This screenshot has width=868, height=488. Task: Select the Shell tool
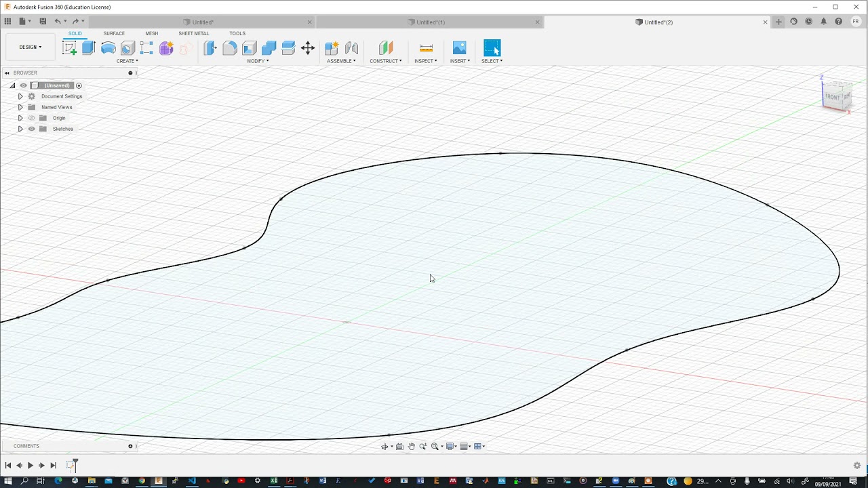click(x=250, y=48)
